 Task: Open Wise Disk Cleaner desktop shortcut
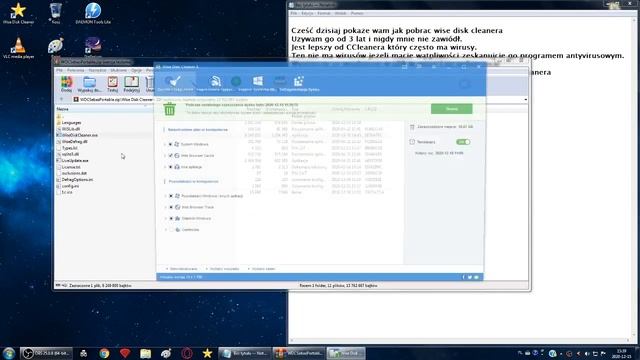(x=18, y=13)
